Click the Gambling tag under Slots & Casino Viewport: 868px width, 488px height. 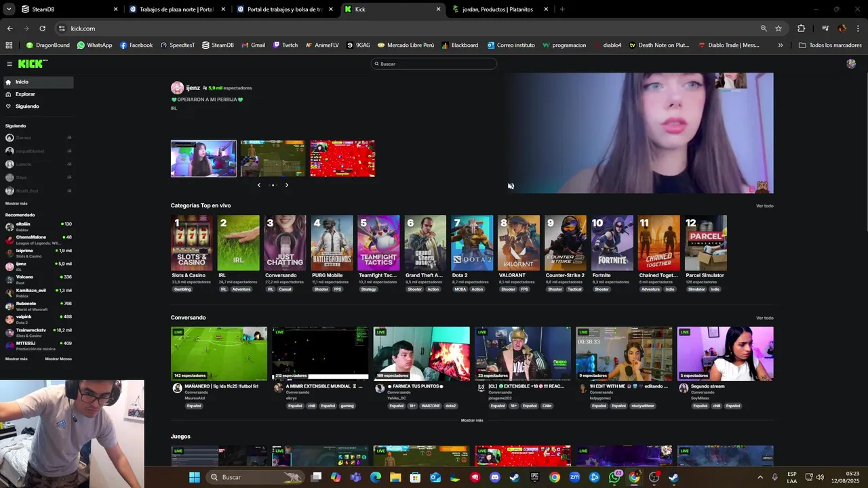tap(182, 289)
